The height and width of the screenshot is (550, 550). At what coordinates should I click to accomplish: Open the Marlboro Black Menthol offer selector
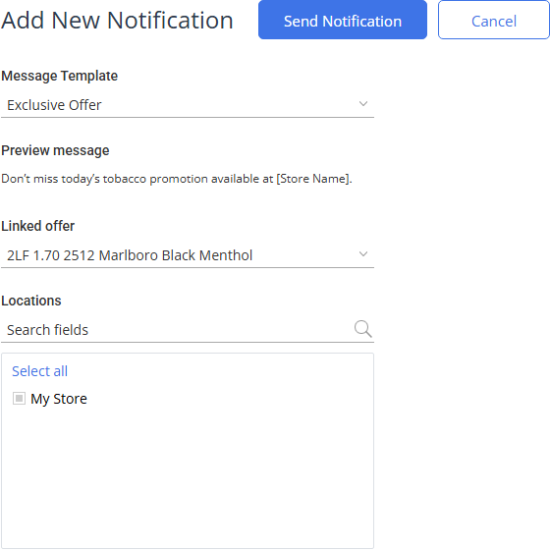(187, 255)
